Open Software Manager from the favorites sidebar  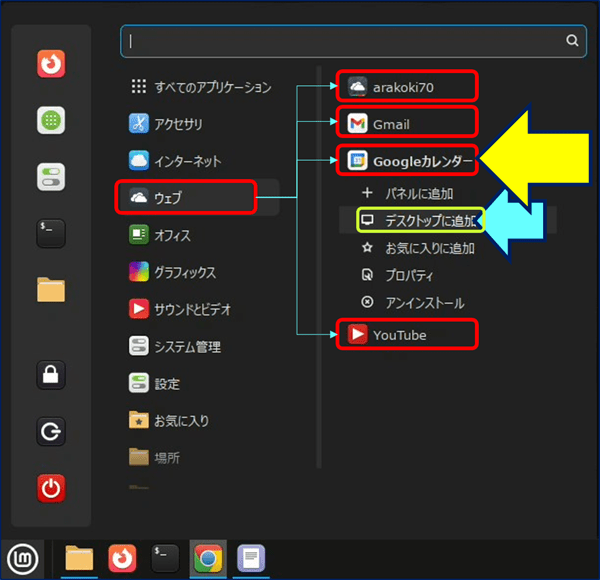(51, 120)
